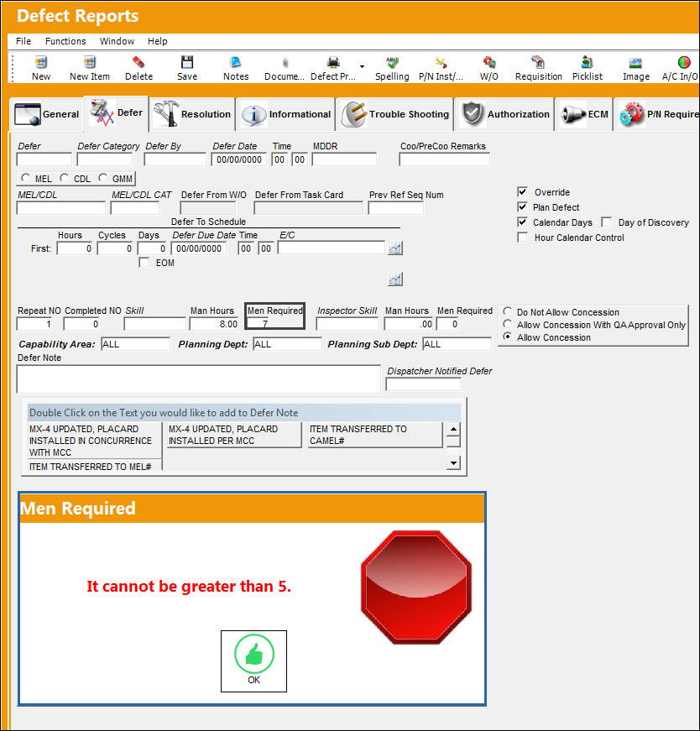Switch to the P/N Required tab
This screenshot has height=731, width=700.
click(x=656, y=114)
